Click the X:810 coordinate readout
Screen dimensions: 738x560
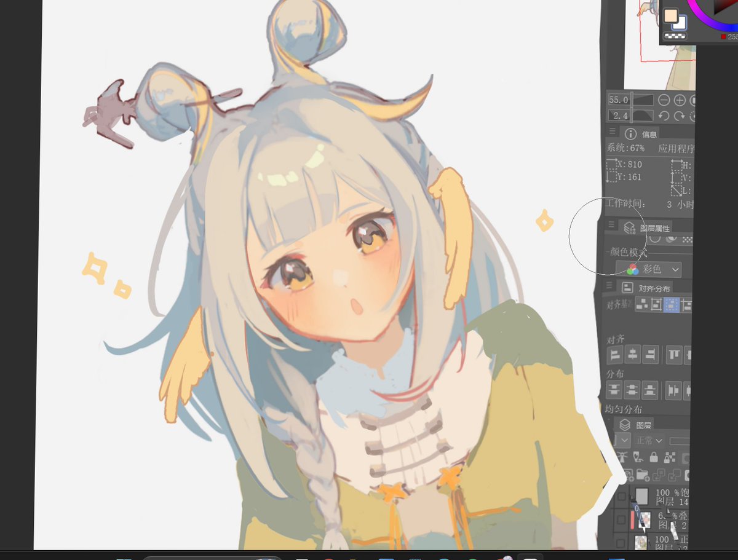click(629, 164)
